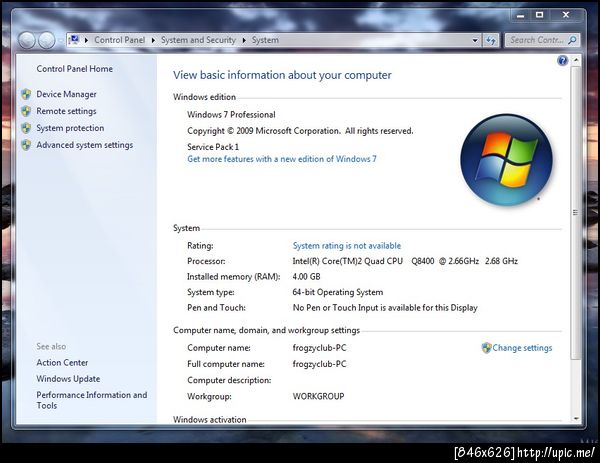Click the Refresh icon beside address bar
Image resolution: width=600 pixels, height=463 pixels.
[491, 40]
